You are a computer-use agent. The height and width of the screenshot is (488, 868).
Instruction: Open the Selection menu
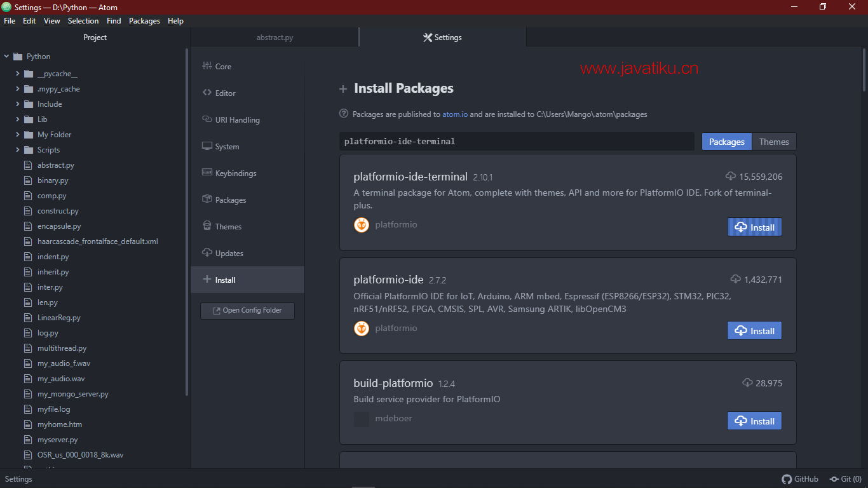(83, 21)
